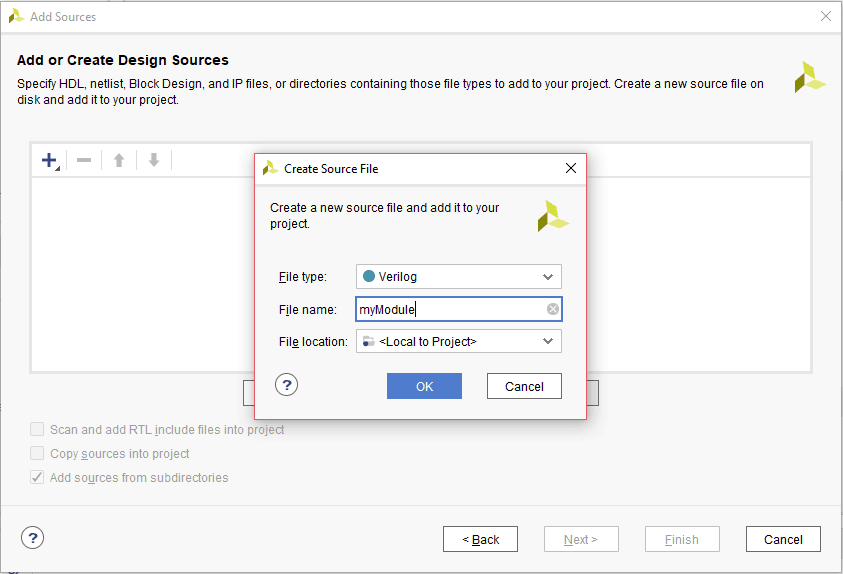Open the File type Verilog dropdown
The height and width of the screenshot is (574, 843).
point(459,277)
